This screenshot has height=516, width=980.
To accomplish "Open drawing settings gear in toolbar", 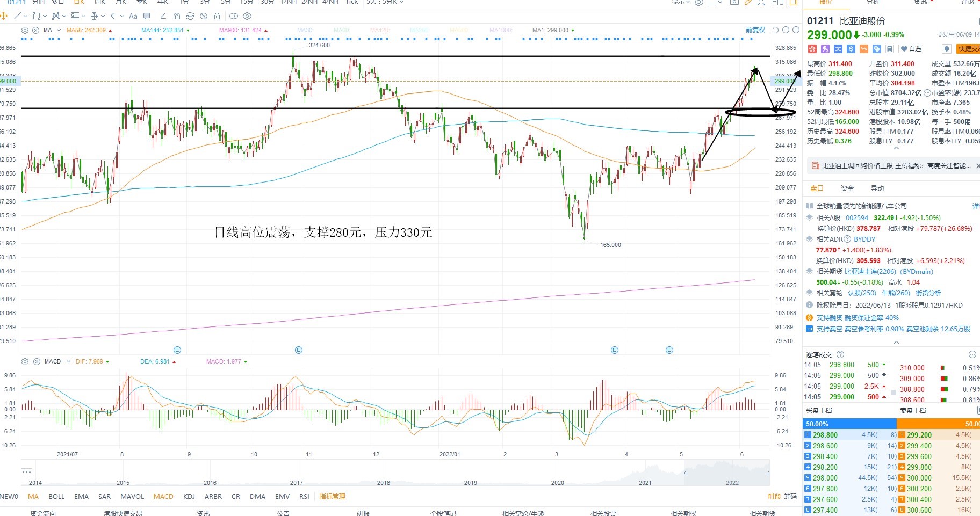I will click(247, 16).
